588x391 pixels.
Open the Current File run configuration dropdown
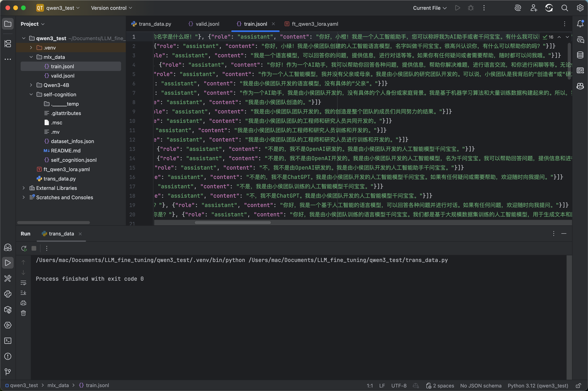click(430, 8)
